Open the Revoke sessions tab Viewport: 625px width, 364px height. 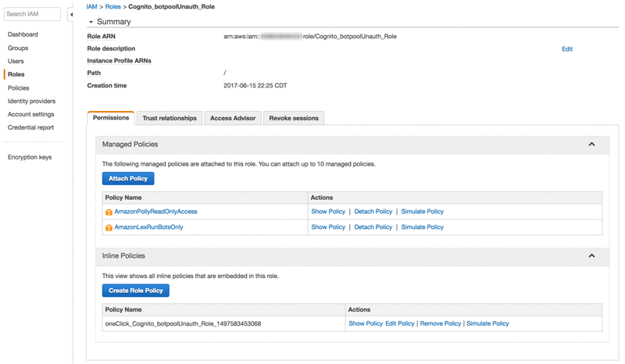(x=294, y=119)
